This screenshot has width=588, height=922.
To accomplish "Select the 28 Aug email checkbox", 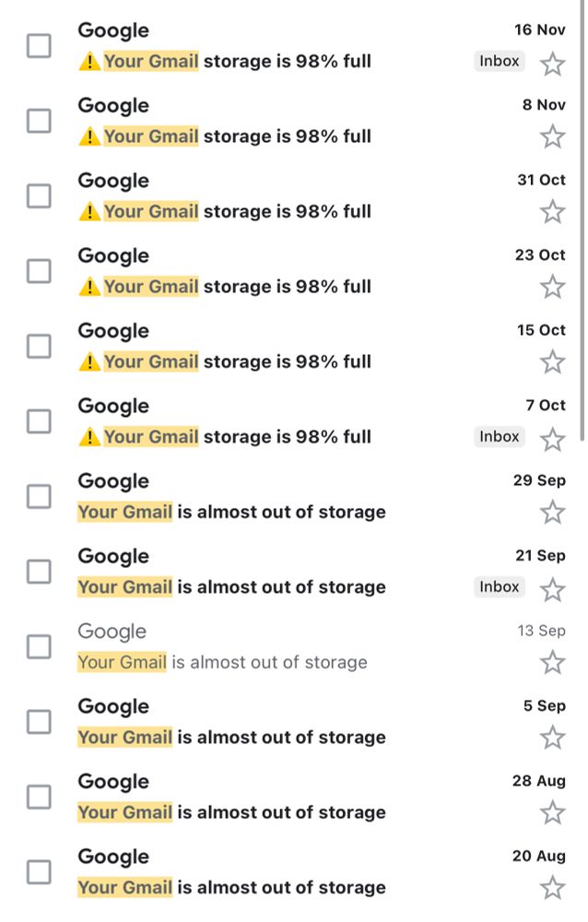I will (39, 797).
